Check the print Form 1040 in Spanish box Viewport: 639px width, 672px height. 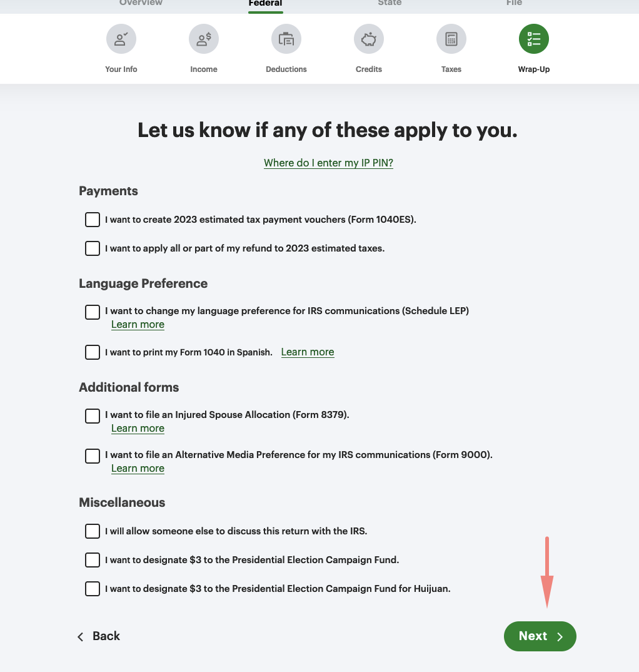pyautogui.click(x=93, y=352)
